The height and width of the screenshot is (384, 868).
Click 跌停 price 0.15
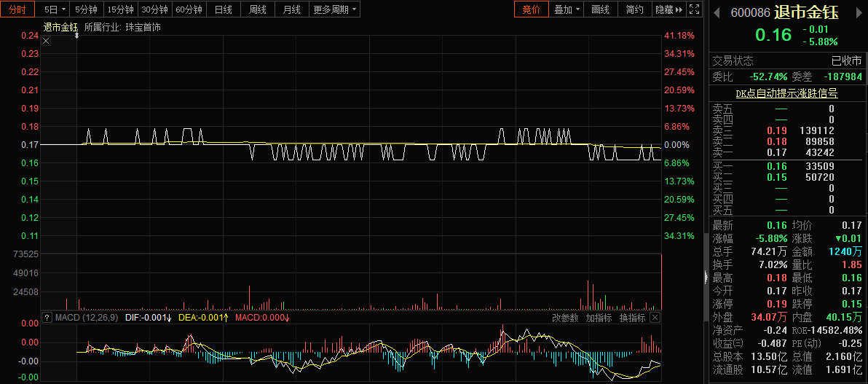point(853,304)
